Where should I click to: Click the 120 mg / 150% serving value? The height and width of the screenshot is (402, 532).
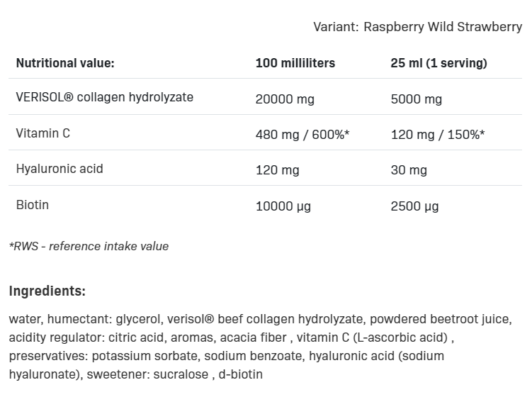438,135
